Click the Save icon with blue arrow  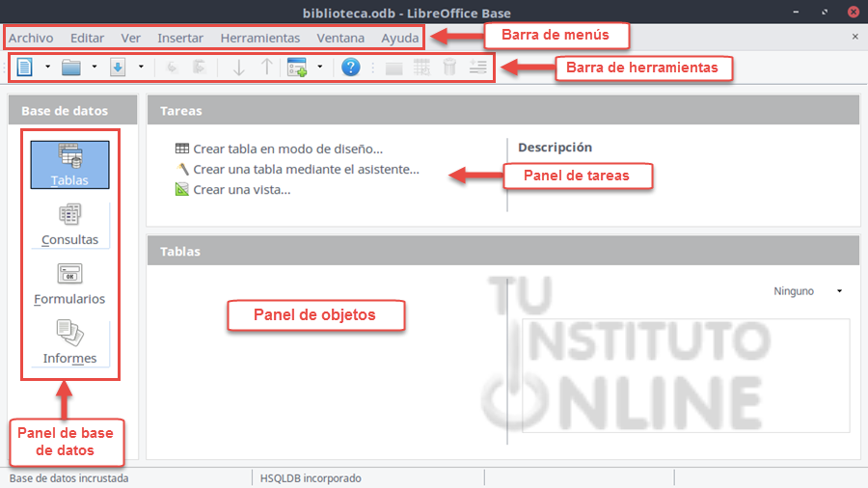118,67
